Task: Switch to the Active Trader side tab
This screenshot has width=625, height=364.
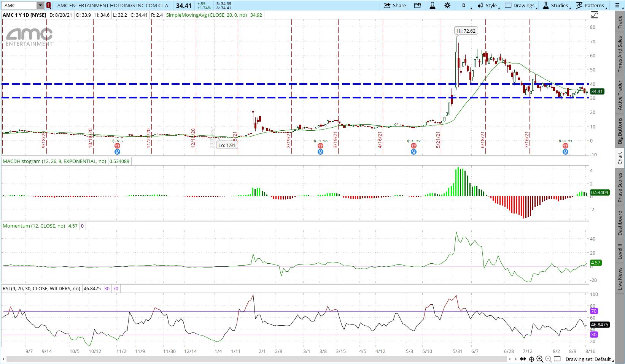Action: click(x=620, y=95)
